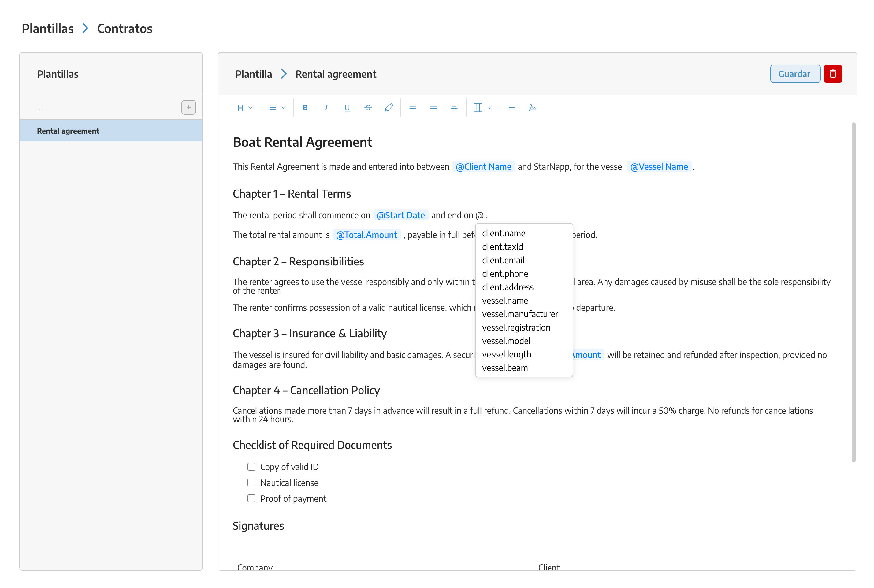Select Rental agreement in templates list
This screenshot has height=588, width=874.
[x=111, y=131]
